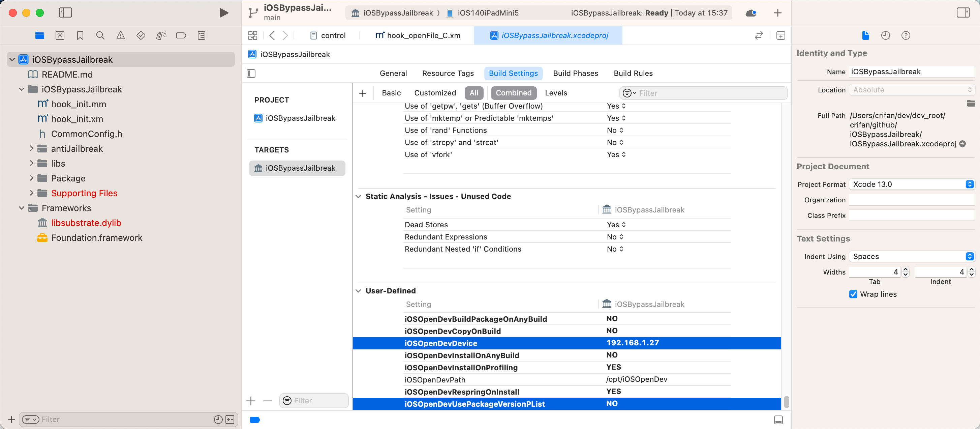Collapse the Frameworks group
The image size is (980, 429).
click(x=22, y=208)
